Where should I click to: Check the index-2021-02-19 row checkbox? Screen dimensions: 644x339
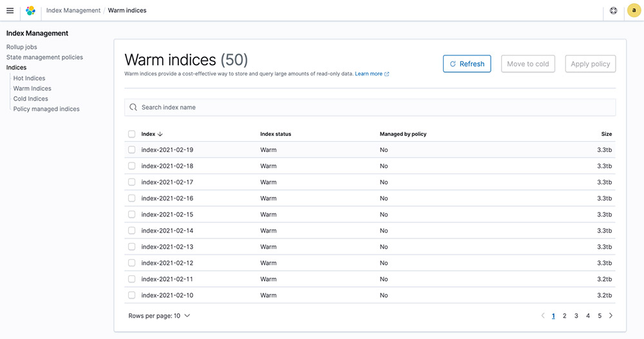(131, 150)
